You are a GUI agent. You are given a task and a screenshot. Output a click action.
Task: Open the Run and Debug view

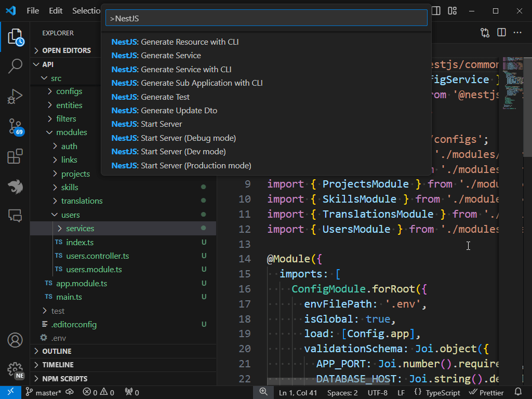16,96
